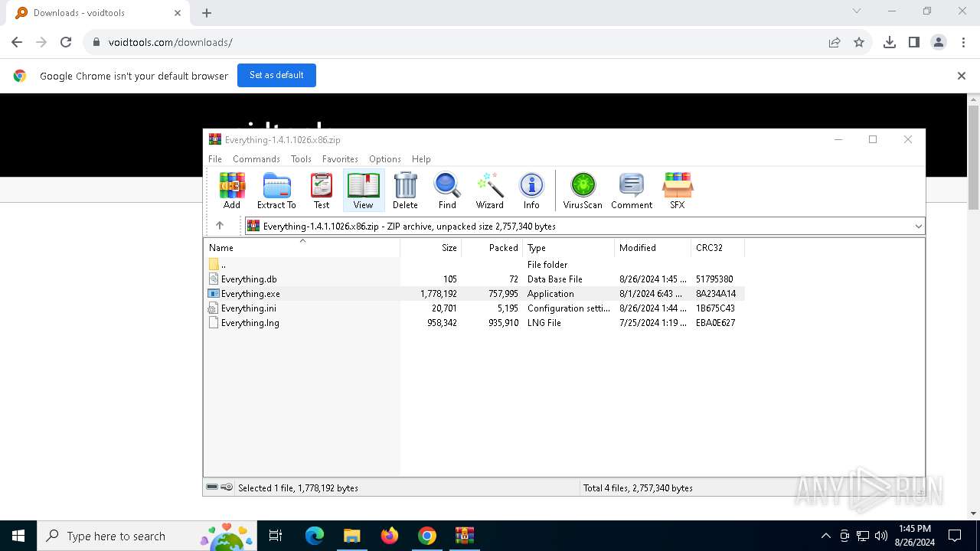980x551 pixels.
Task: Open Chrome tab search chevron
Action: (x=857, y=11)
